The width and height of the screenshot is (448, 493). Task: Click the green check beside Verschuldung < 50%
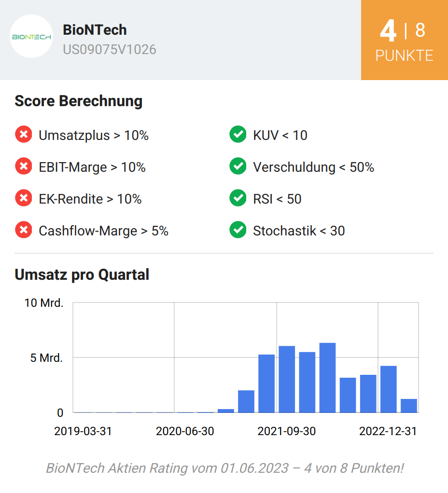(238, 166)
